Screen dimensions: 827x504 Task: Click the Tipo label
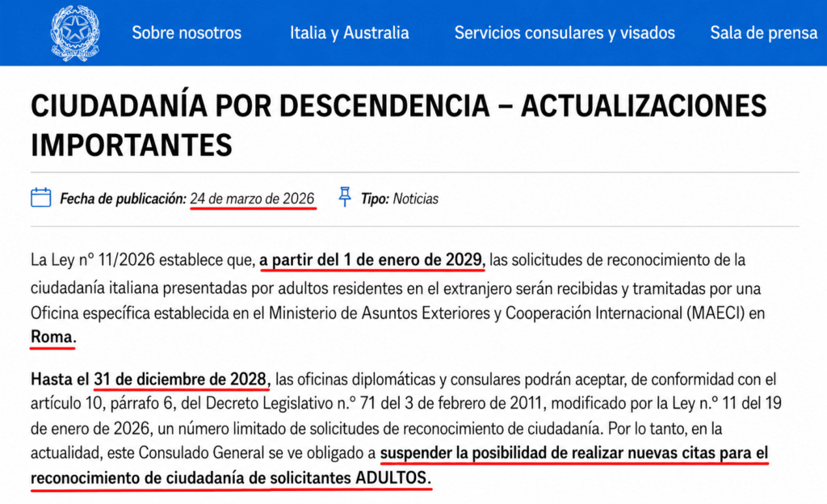click(375, 199)
